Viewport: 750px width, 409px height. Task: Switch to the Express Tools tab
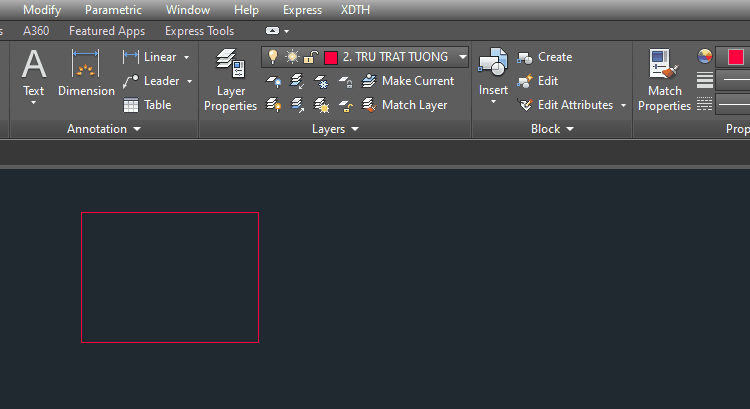(199, 31)
